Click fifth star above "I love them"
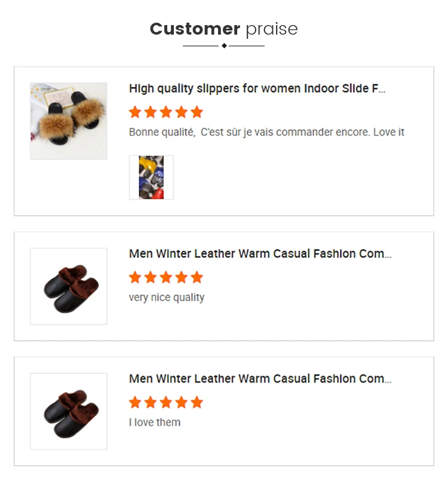The height and width of the screenshot is (480, 448). tap(197, 402)
